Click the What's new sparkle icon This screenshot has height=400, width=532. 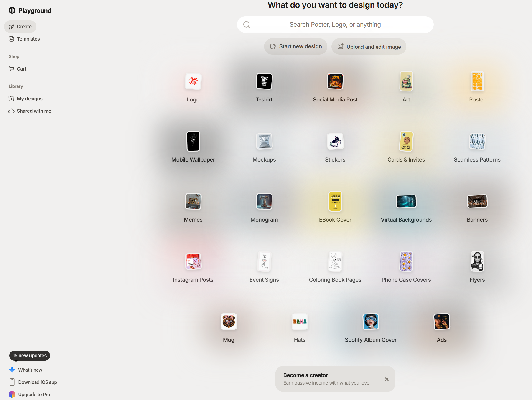(12, 370)
